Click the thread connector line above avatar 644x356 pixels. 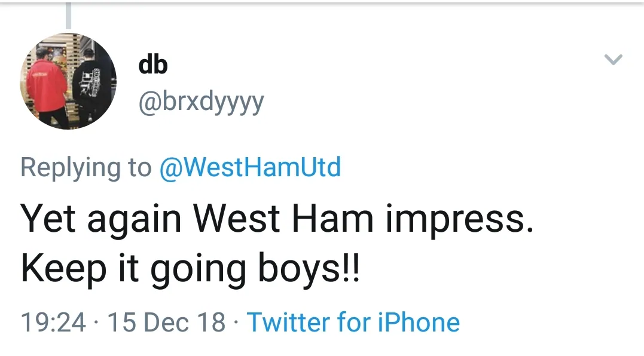(x=68, y=16)
